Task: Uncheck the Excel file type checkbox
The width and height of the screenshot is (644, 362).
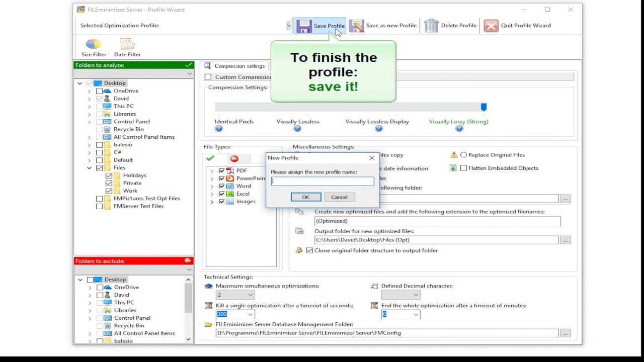Action: tap(222, 194)
